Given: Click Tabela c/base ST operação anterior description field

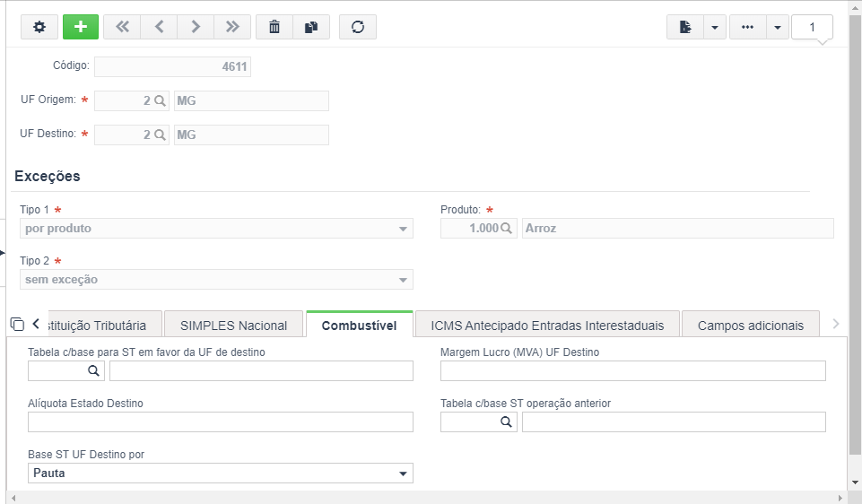Looking at the screenshot, I should coord(674,422).
